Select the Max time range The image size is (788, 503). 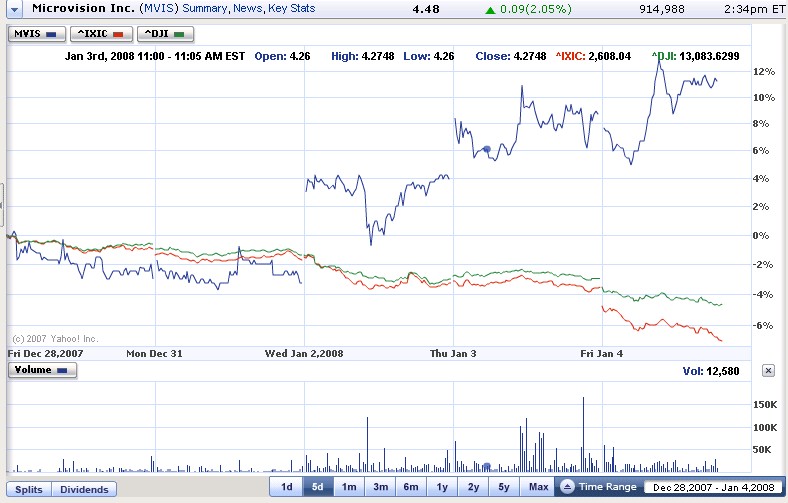[538, 487]
